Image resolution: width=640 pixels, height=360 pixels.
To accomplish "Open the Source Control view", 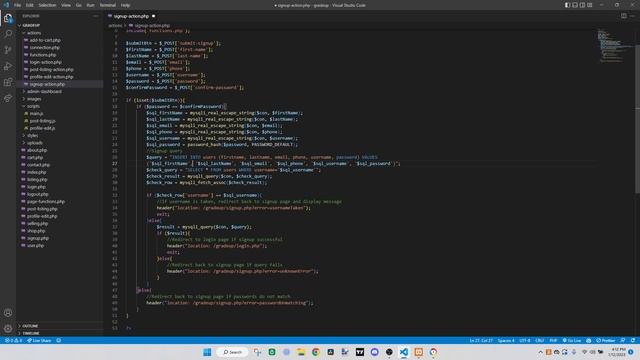I will coord(8,50).
